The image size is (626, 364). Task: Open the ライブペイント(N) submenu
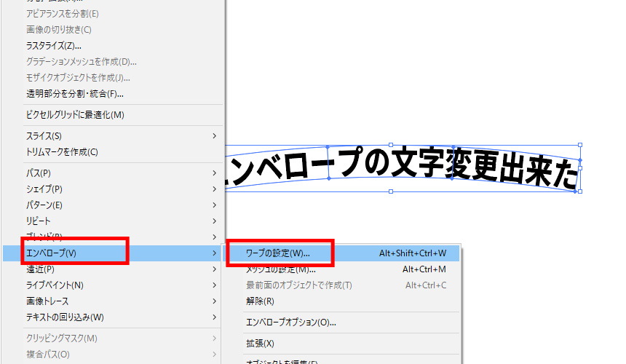(55, 285)
